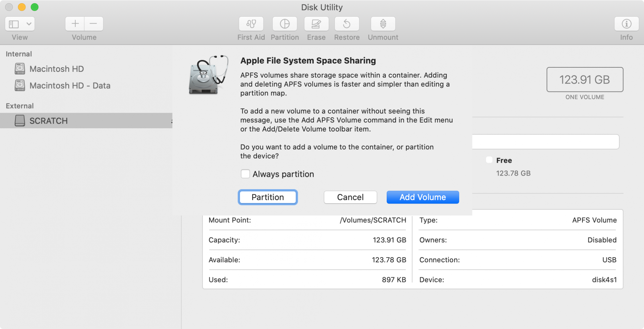Viewport: 644px width, 329px height.
Task: Open the Partition toolbar tool
Action: pos(285,24)
